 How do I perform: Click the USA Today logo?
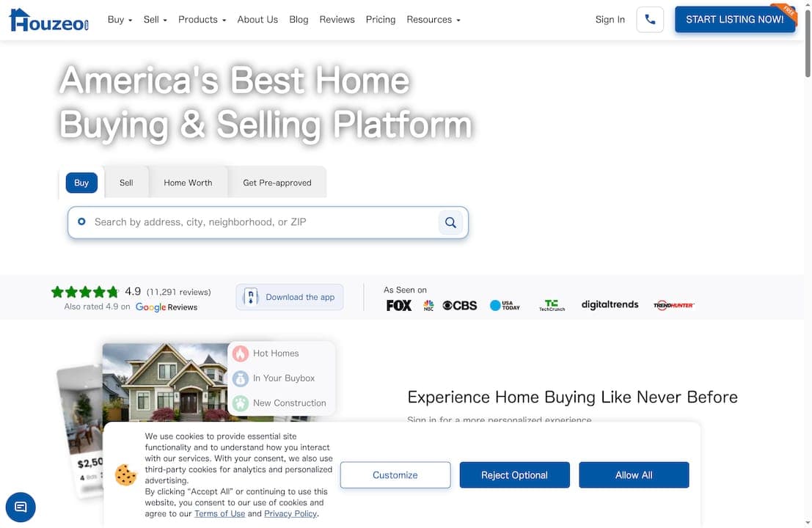[x=505, y=305]
